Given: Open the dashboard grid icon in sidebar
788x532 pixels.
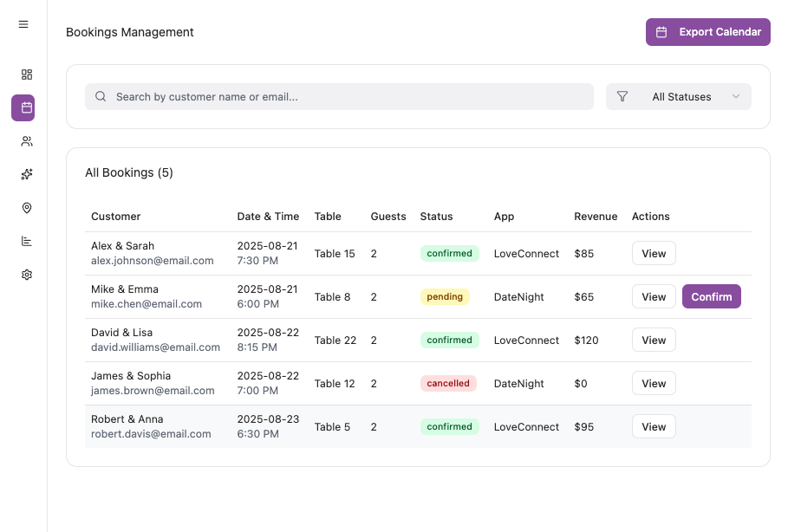Looking at the screenshot, I should point(27,75).
